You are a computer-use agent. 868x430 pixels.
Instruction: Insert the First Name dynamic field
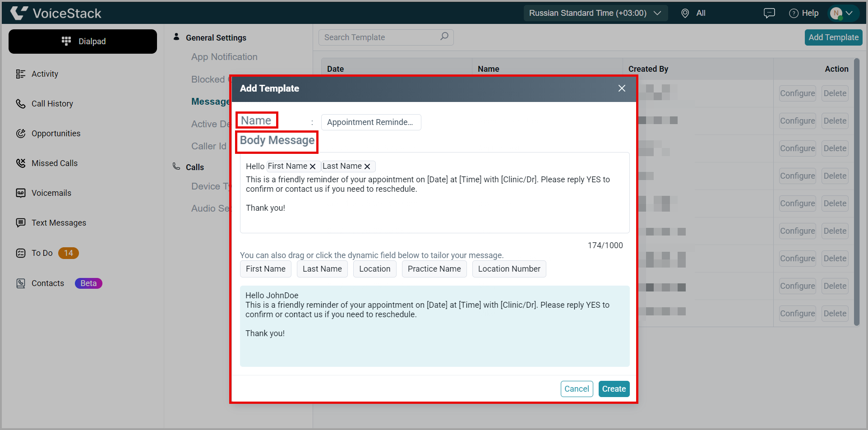[266, 269]
